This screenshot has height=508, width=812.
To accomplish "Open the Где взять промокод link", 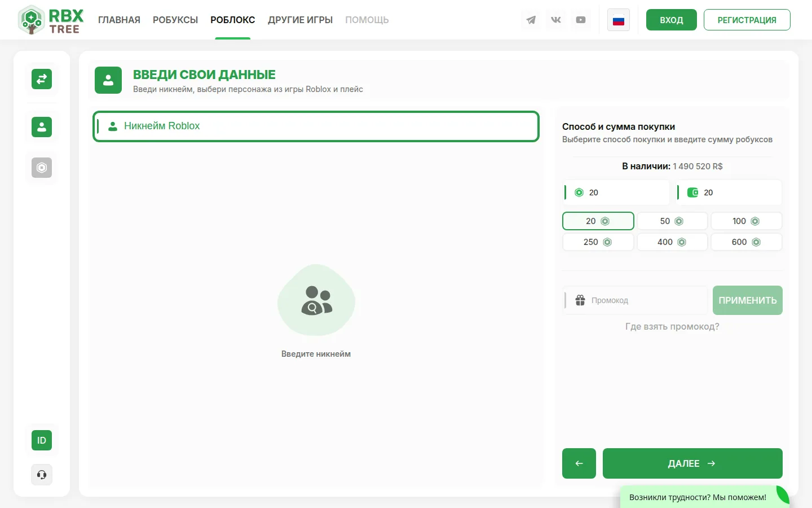I will click(x=672, y=327).
